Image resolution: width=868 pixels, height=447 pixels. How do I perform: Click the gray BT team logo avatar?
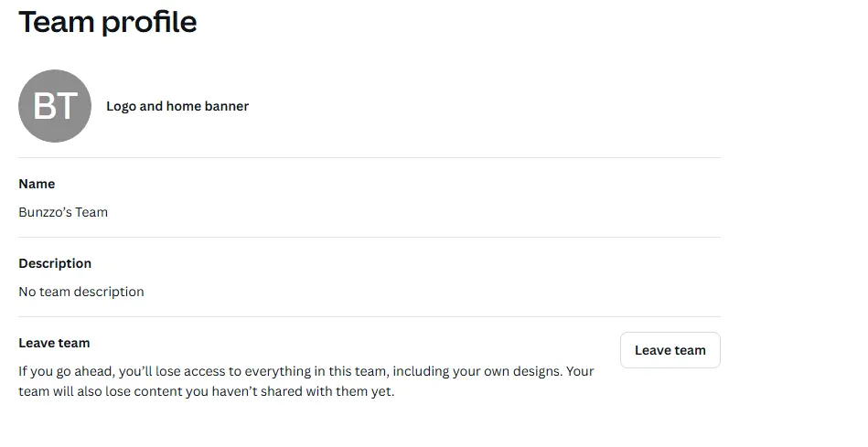click(x=55, y=106)
